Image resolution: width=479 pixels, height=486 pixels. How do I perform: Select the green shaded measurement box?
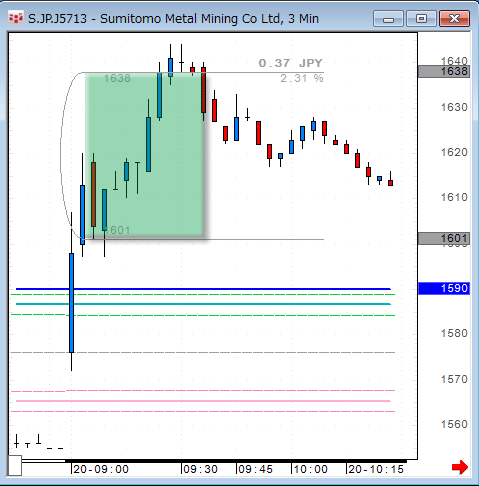[145, 156]
